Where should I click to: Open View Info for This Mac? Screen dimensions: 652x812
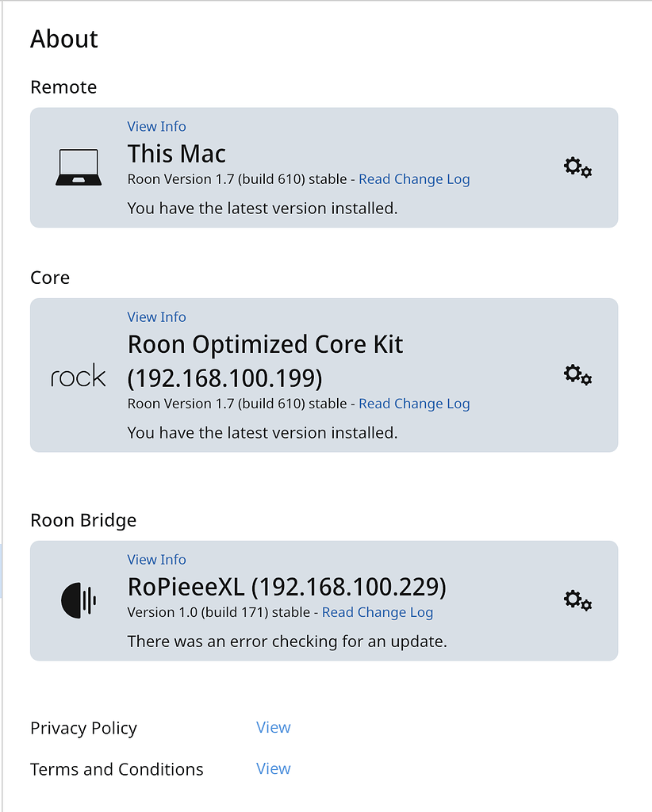[156, 126]
